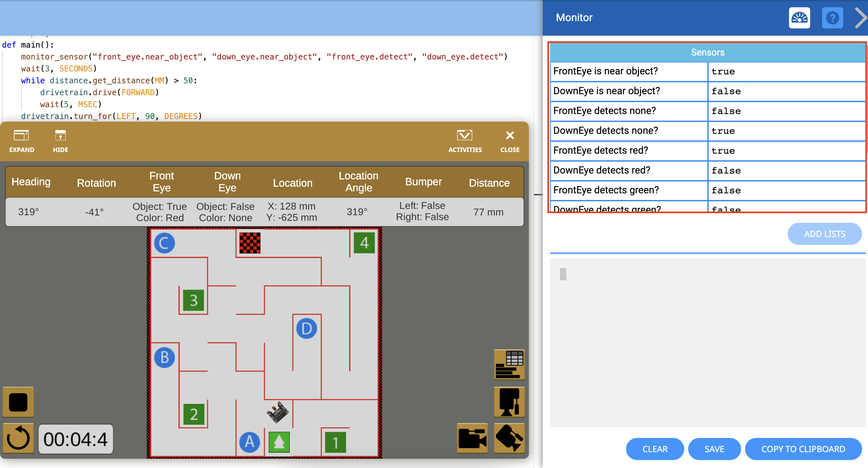Expand the playground window using the Expand icon

[21, 141]
